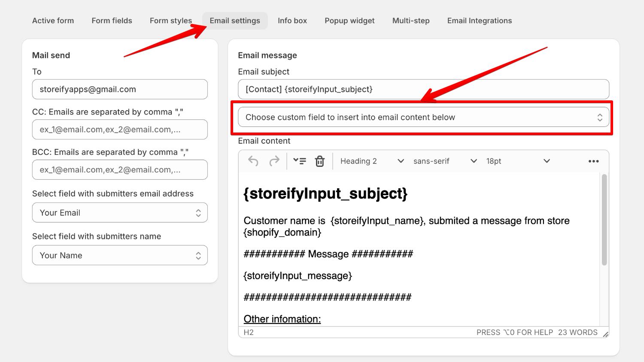
Task: Click the trash can delete icon
Action: click(320, 161)
